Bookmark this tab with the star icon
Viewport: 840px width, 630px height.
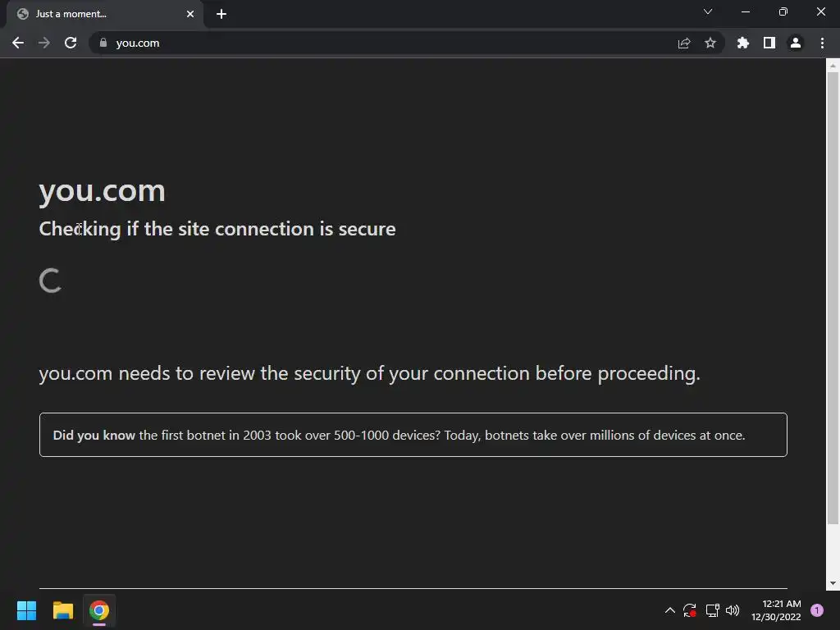click(710, 43)
